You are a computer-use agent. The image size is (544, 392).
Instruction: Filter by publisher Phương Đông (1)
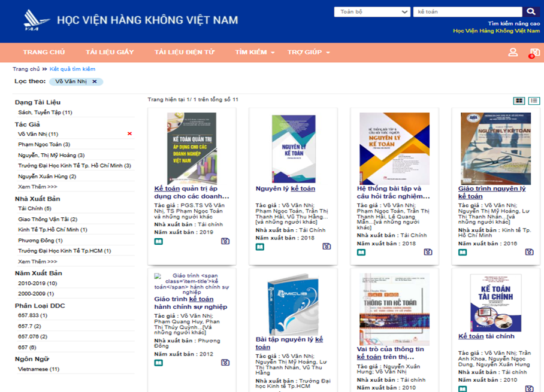[40, 241]
